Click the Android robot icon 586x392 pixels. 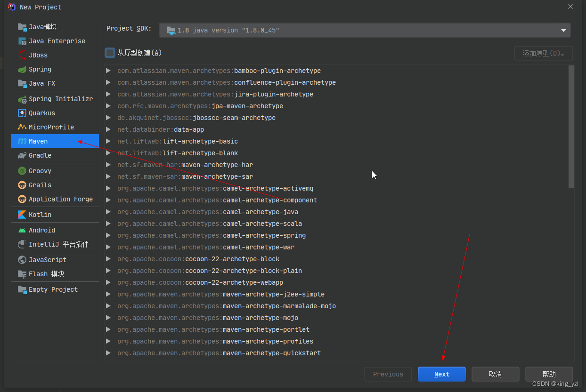pos(22,230)
